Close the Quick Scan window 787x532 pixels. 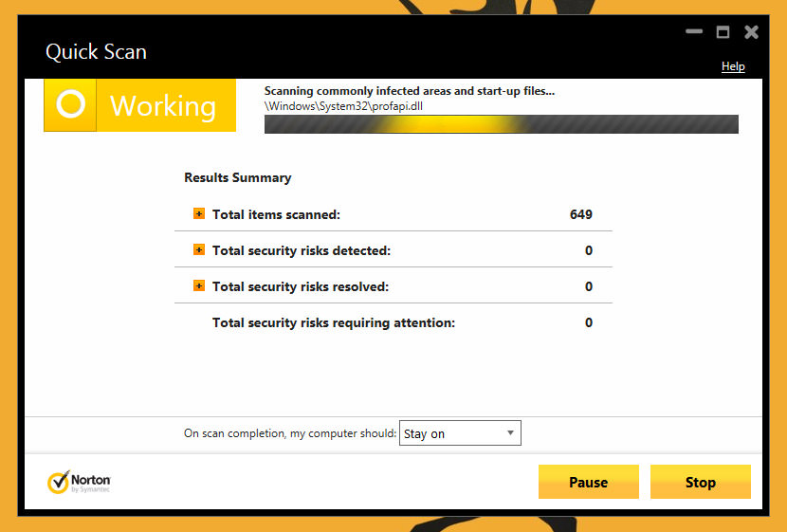(x=751, y=32)
